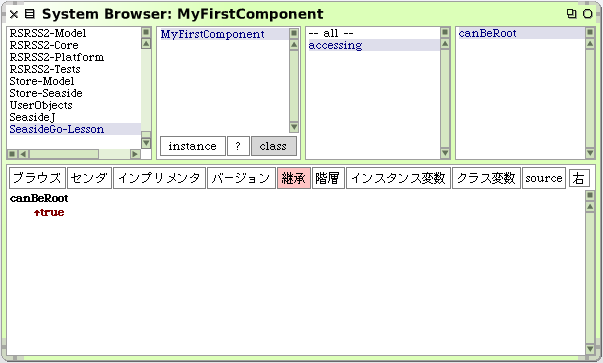The width and height of the screenshot is (603, 363).
Task: Click method pane vertical scrollbar thumb
Action: [x=590, y=98]
